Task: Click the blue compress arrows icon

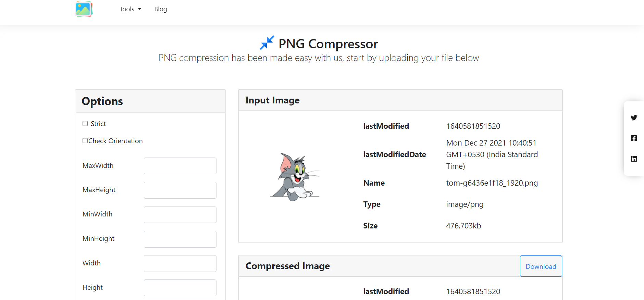Action: (x=267, y=43)
